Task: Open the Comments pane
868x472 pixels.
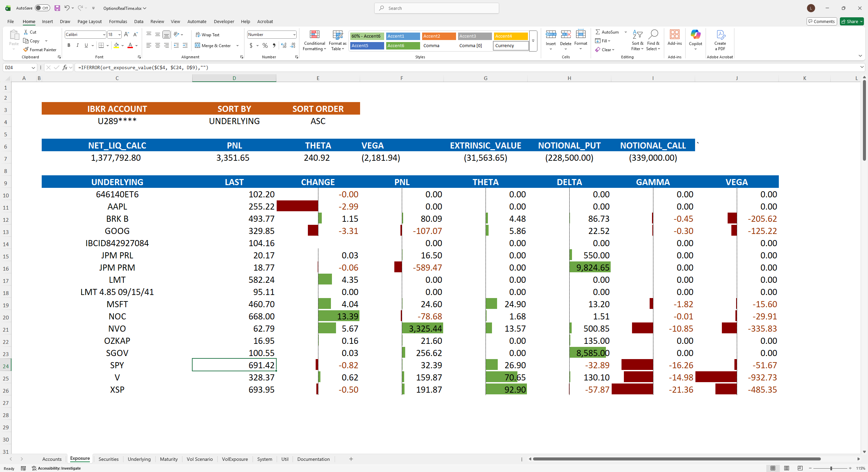Action: point(822,21)
